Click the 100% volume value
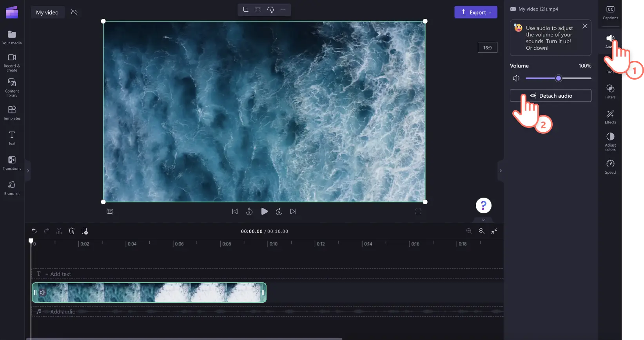Viewport: 644px width, 340px height. coord(585,66)
